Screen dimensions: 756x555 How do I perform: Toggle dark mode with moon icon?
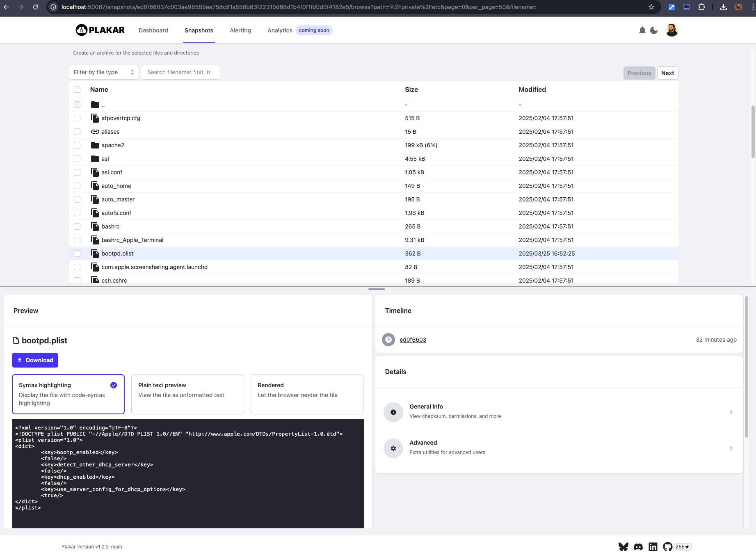click(654, 30)
